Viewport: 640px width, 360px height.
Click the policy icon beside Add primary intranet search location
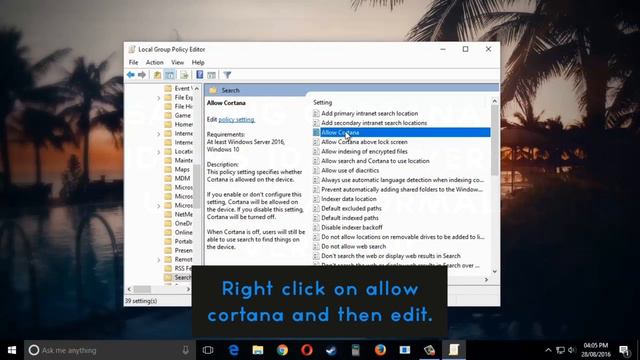pos(316,113)
